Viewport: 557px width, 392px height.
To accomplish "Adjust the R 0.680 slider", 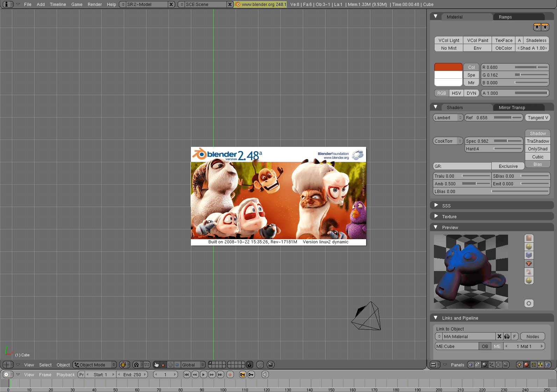I will (x=515, y=67).
